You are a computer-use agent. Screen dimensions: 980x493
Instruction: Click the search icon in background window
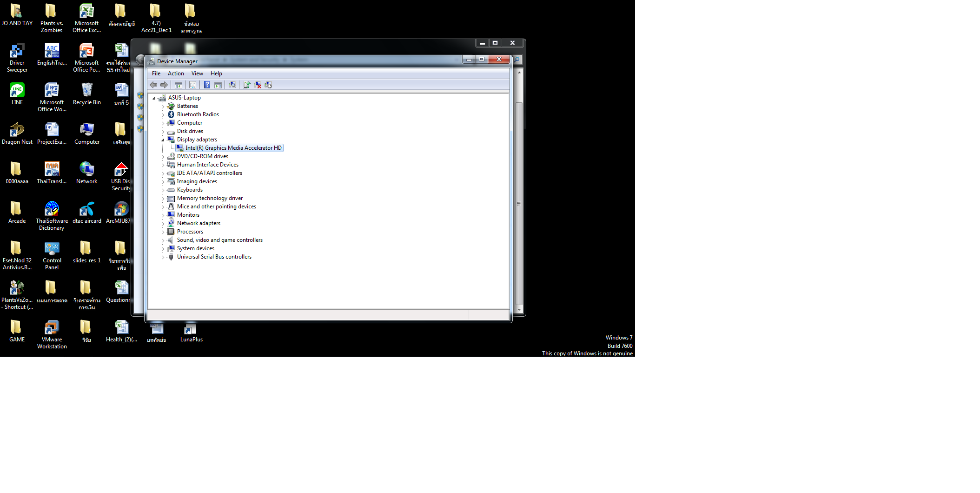pos(517,60)
